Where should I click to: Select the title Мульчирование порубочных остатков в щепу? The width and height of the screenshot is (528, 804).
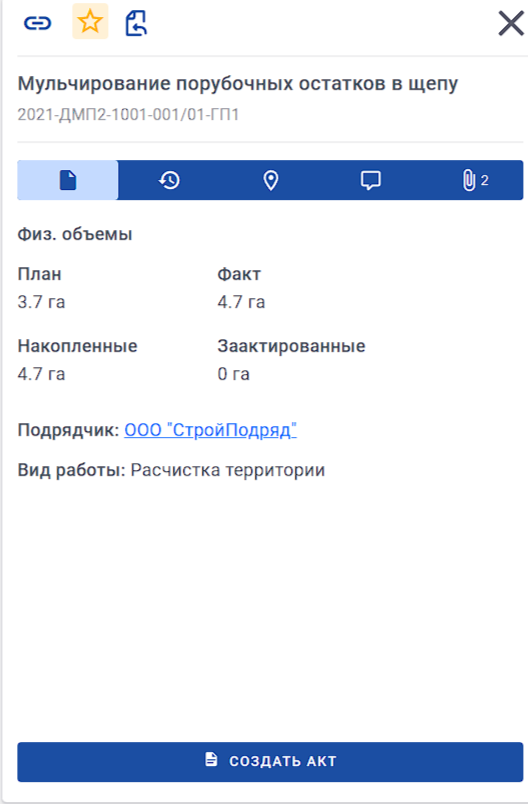[x=238, y=83]
